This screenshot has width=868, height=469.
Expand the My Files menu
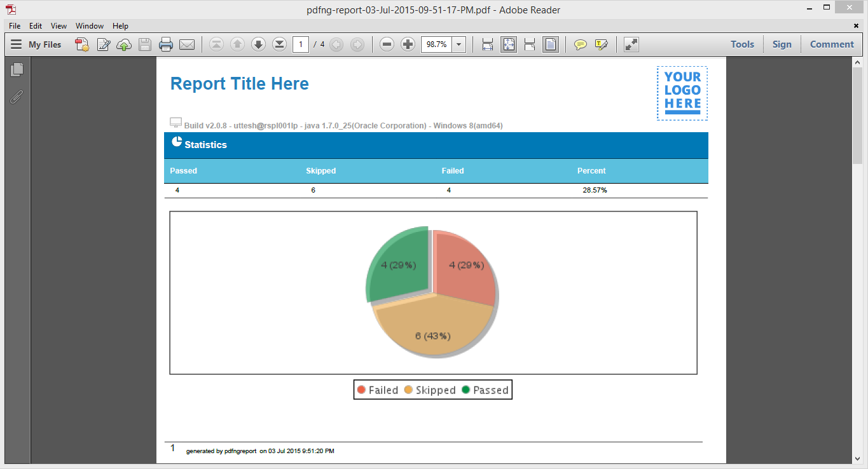click(x=36, y=44)
